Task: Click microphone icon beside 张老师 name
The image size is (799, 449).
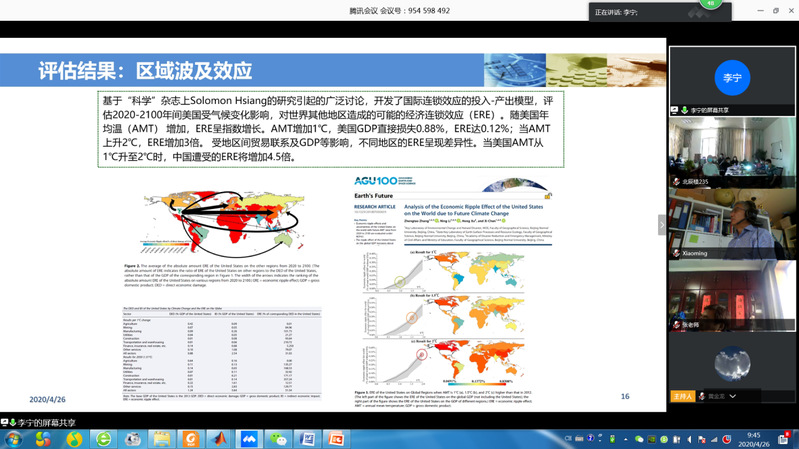Action: tap(675, 325)
